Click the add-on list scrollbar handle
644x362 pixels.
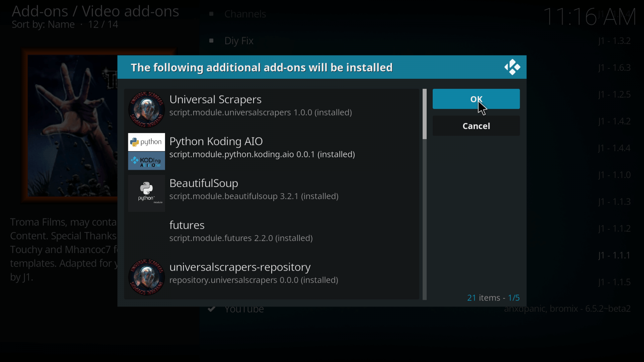(425, 114)
